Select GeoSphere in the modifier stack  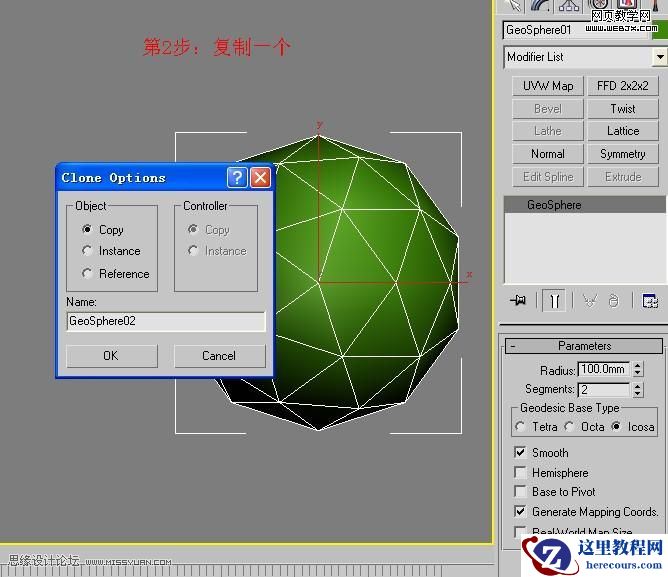[585, 205]
